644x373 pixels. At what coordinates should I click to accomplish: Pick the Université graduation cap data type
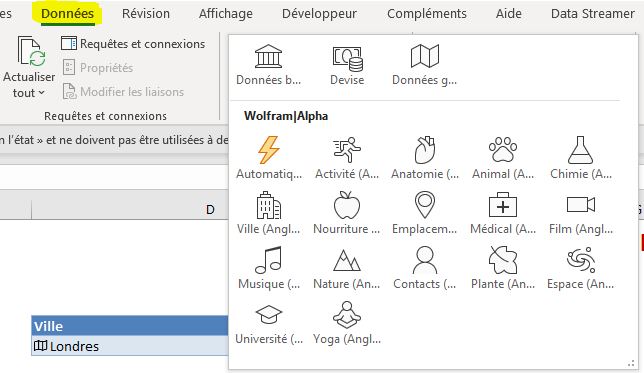point(269,323)
